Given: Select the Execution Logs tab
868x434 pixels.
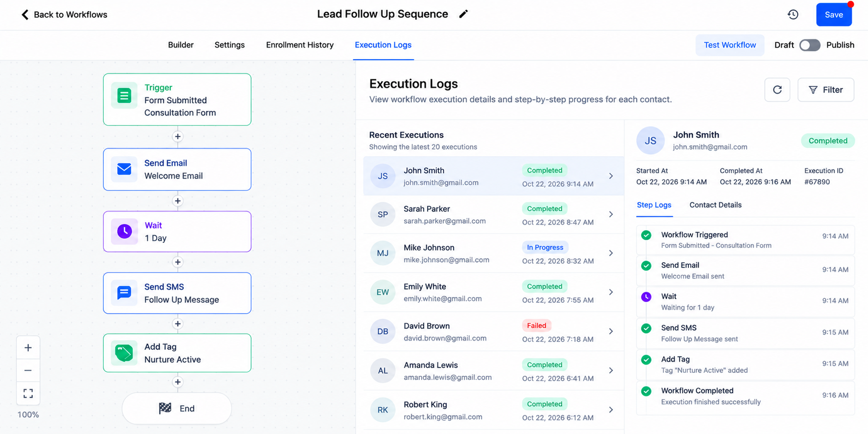Looking at the screenshot, I should click(383, 45).
